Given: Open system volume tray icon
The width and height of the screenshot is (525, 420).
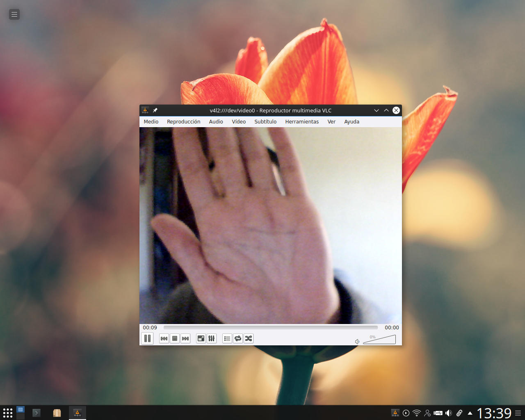Looking at the screenshot, I should pyautogui.click(x=449, y=413).
